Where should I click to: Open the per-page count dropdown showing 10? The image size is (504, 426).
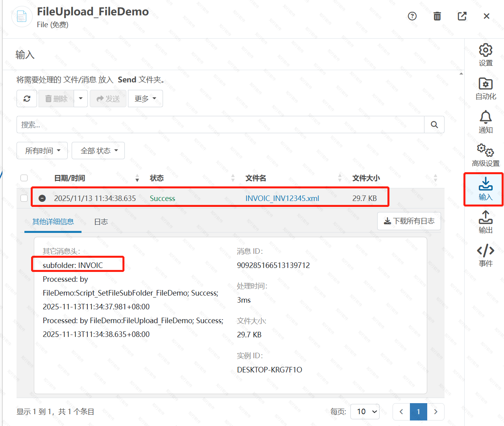click(x=365, y=411)
